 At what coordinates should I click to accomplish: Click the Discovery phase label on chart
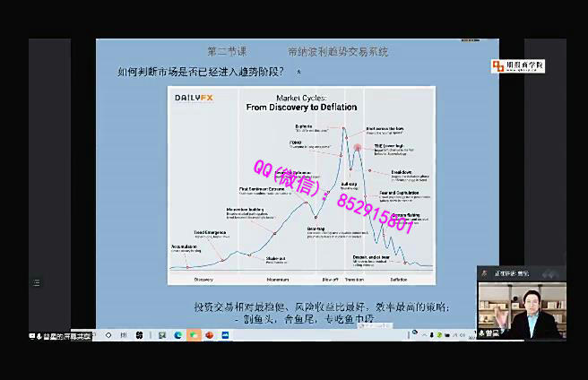(x=203, y=279)
